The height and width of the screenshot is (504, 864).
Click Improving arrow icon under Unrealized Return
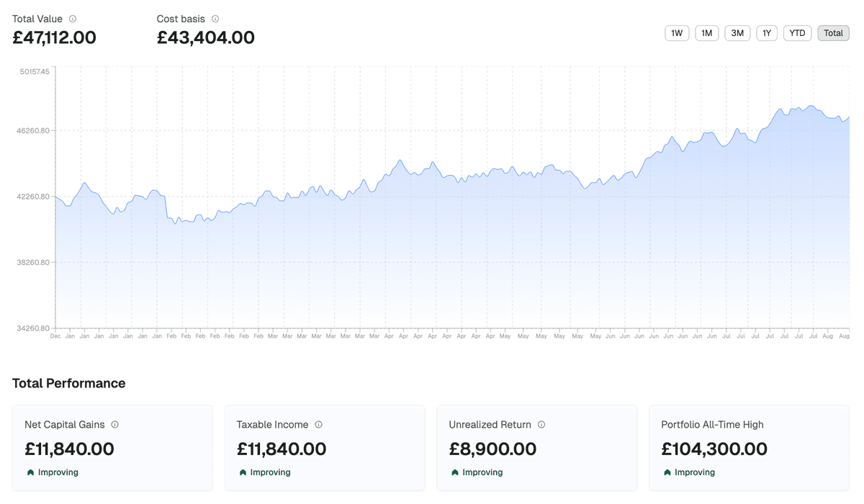tap(455, 472)
